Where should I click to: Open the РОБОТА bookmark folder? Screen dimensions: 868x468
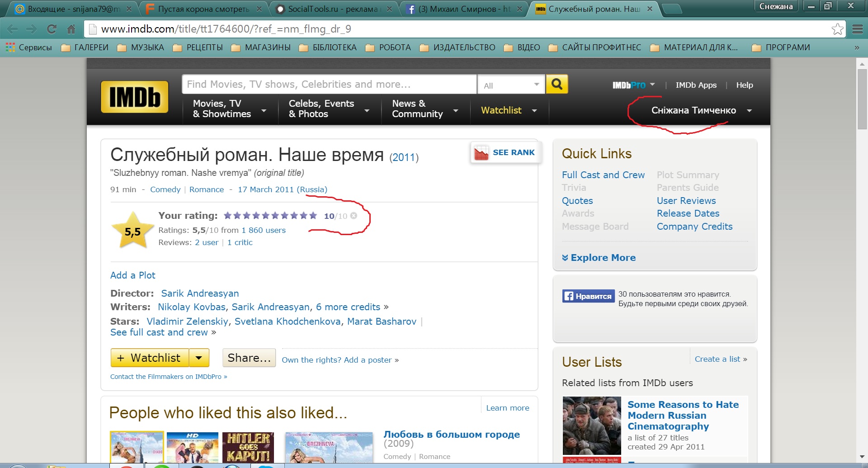point(388,47)
